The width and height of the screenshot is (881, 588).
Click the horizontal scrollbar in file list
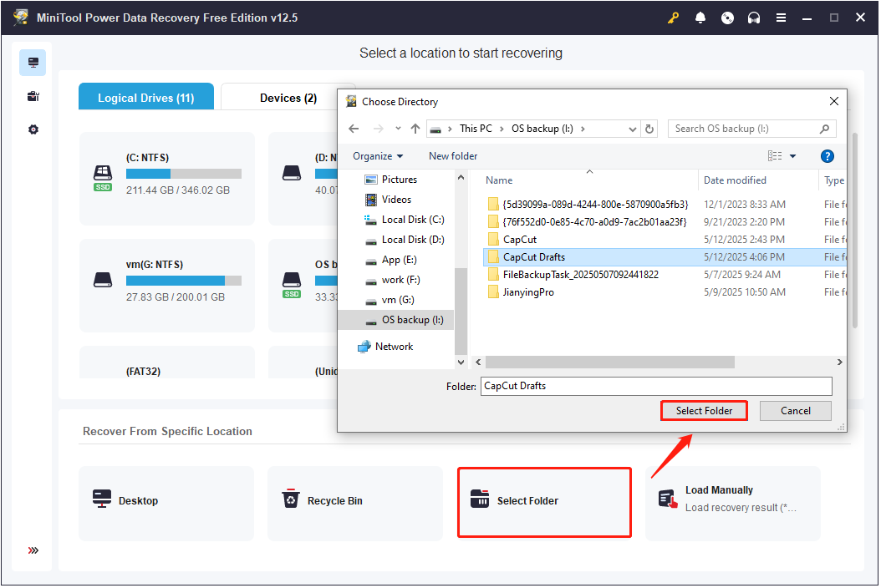pos(609,362)
